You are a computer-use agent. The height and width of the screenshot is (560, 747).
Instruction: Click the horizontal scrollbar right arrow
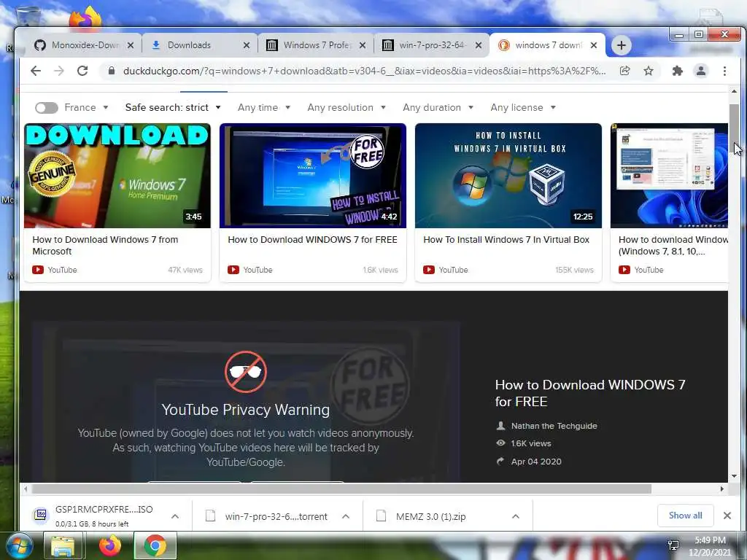721,489
